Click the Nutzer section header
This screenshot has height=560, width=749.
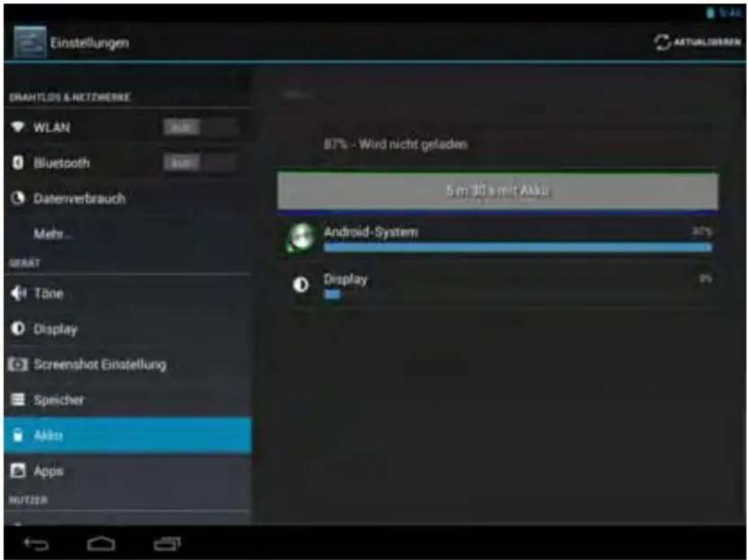click(28, 500)
